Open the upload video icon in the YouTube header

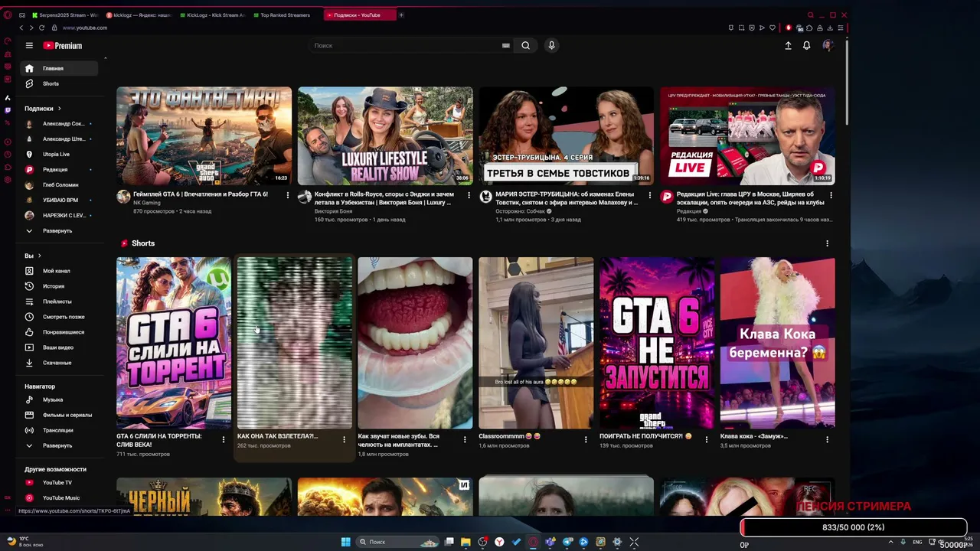(788, 46)
